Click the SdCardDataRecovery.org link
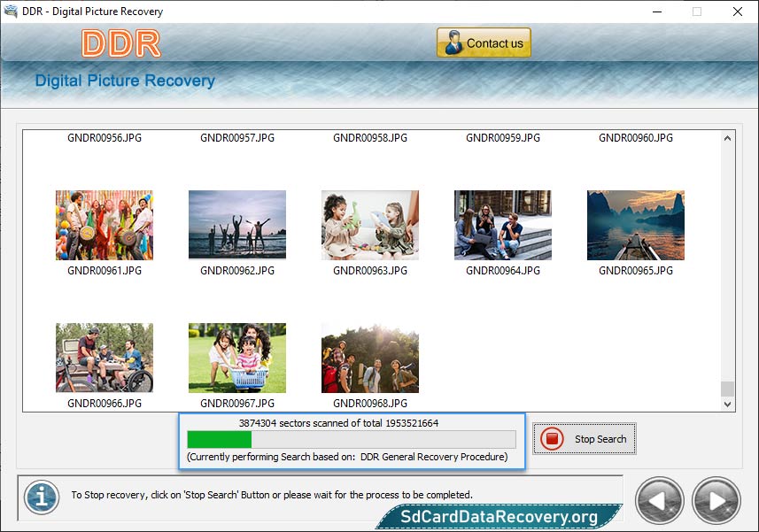Viewport: 759px width, 532px height. coord(500,517)
